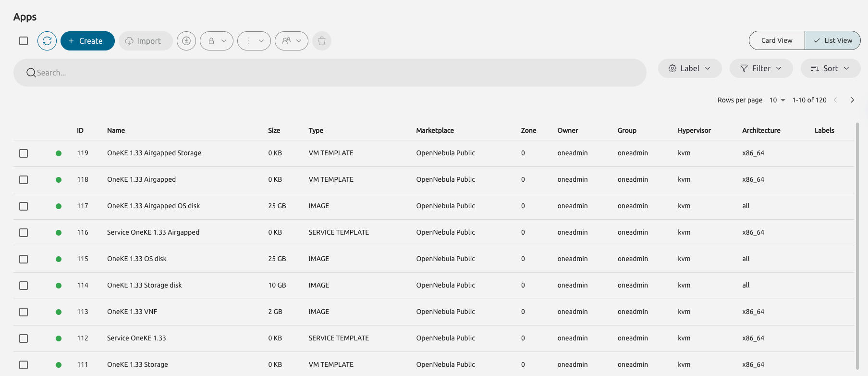Click into the Search field

coord(330,73)
